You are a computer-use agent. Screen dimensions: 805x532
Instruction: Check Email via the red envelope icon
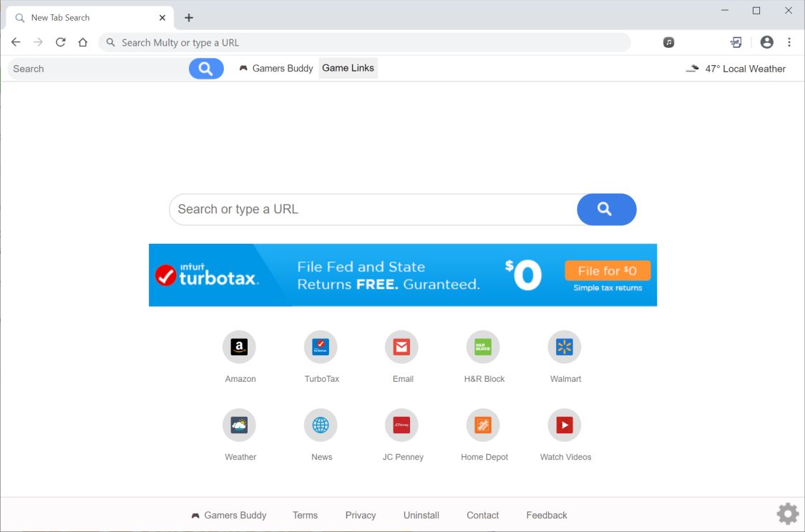pos(401,346)
